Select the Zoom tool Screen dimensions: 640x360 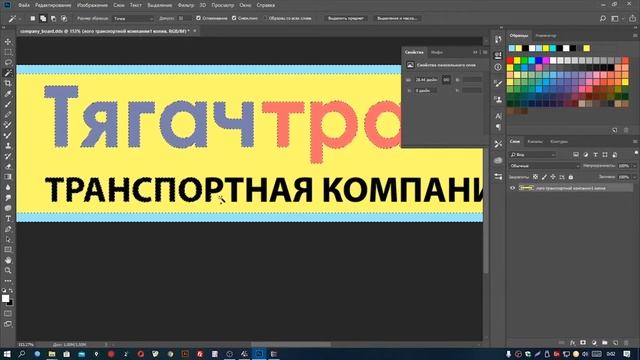pyautogui.click(x=8, y=270)
